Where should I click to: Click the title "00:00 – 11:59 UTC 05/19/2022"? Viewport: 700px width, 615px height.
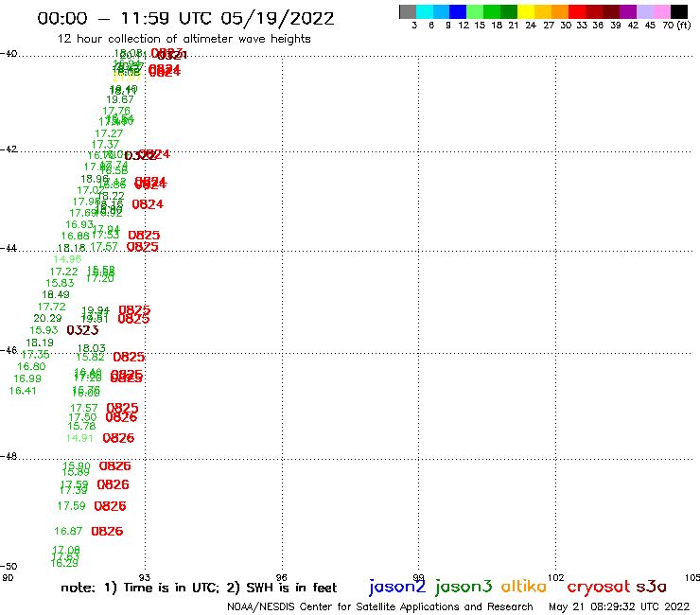point(185,18)
